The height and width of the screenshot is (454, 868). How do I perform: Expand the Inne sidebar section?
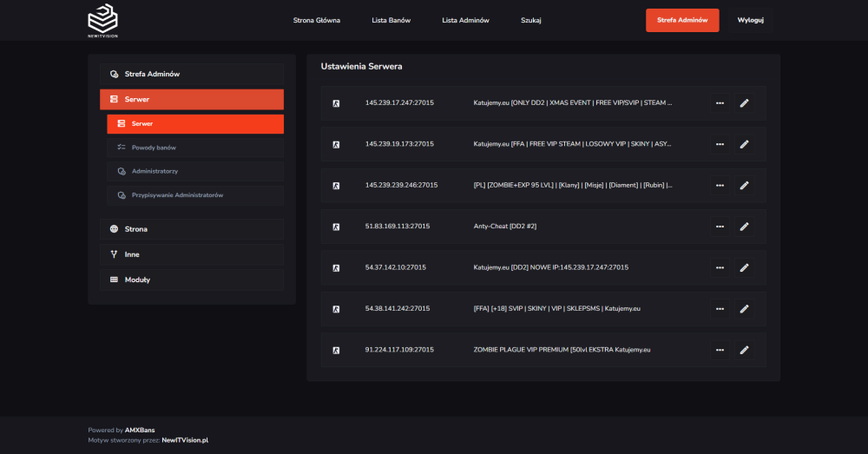tap(192, 254)
